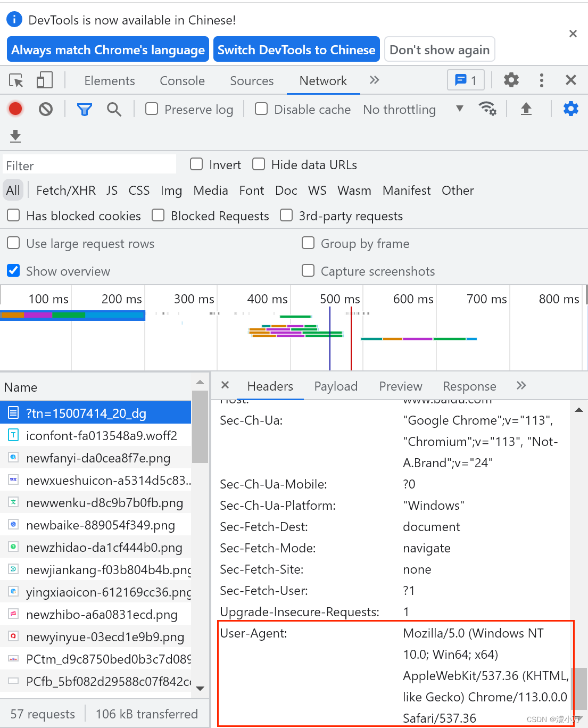Clear the network log icon
This screenshot has height=728, width=588.
click(x=46, y=109)
